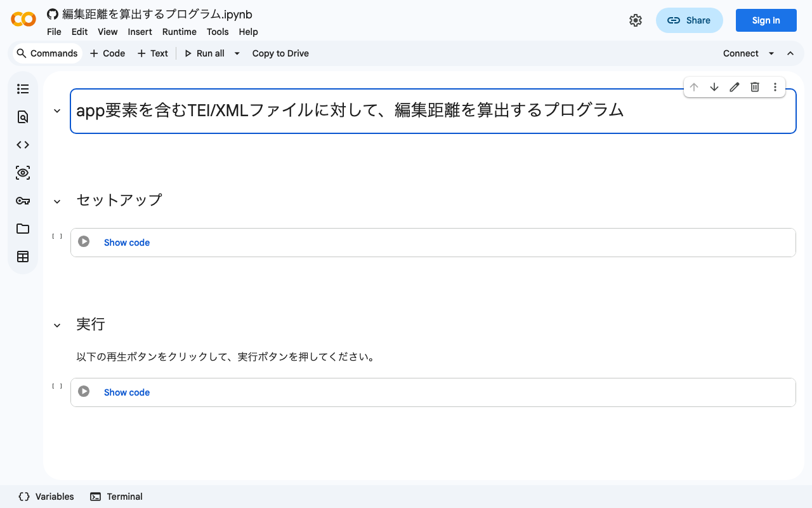Open the find and replace panel
The width and height of the screenshot is (812, 508).
click(23, 117)
